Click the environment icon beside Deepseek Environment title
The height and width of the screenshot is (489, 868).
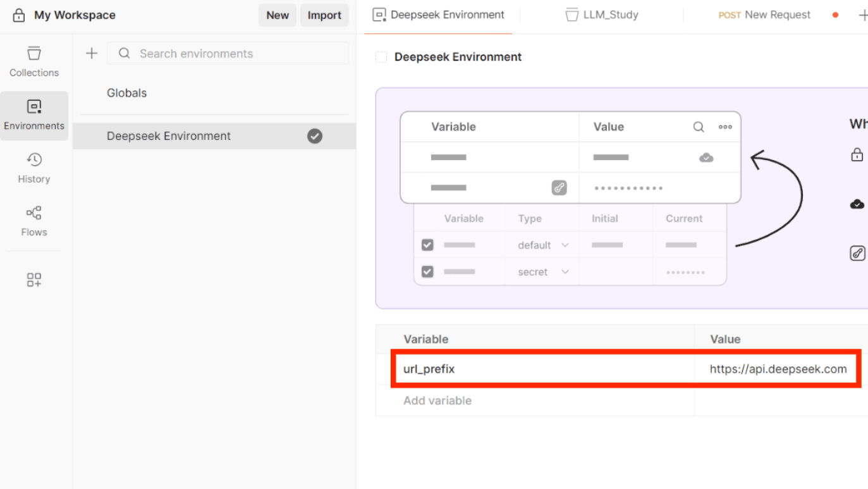point(381,57)
